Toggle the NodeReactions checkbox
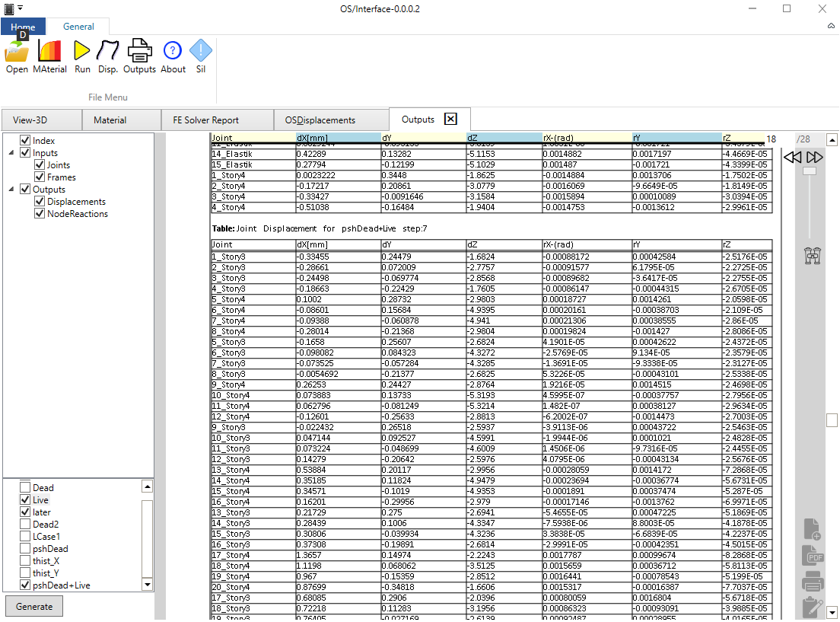This screenshot has width=840, height=622. tap(39, 213)
